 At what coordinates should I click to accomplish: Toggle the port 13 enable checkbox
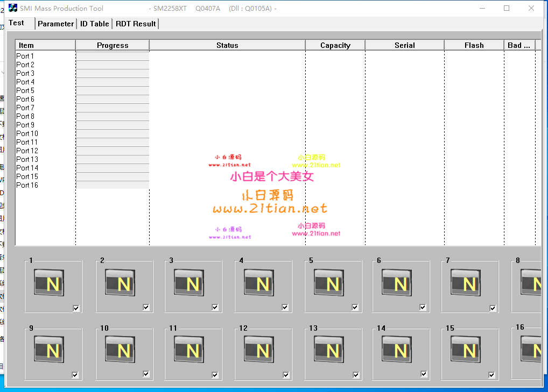pyautogui.click(x=356, y=375)
